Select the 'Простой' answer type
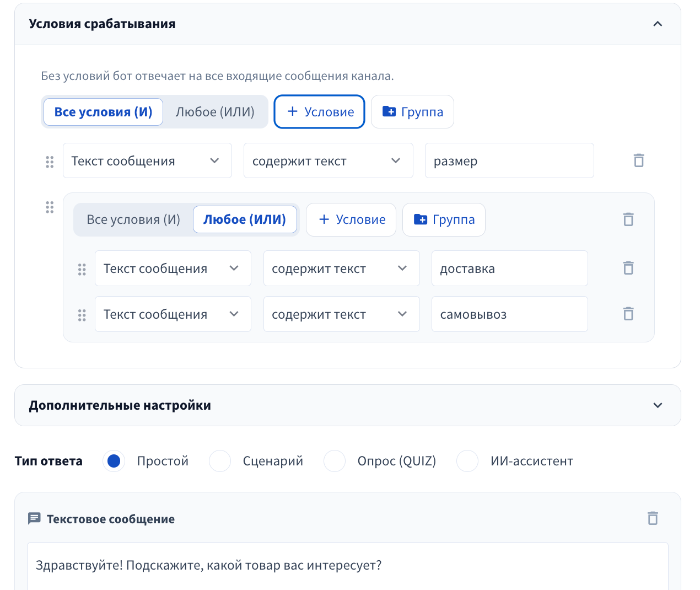The width and height of the screenshot is (700, 590). click(x=114, y=461)
